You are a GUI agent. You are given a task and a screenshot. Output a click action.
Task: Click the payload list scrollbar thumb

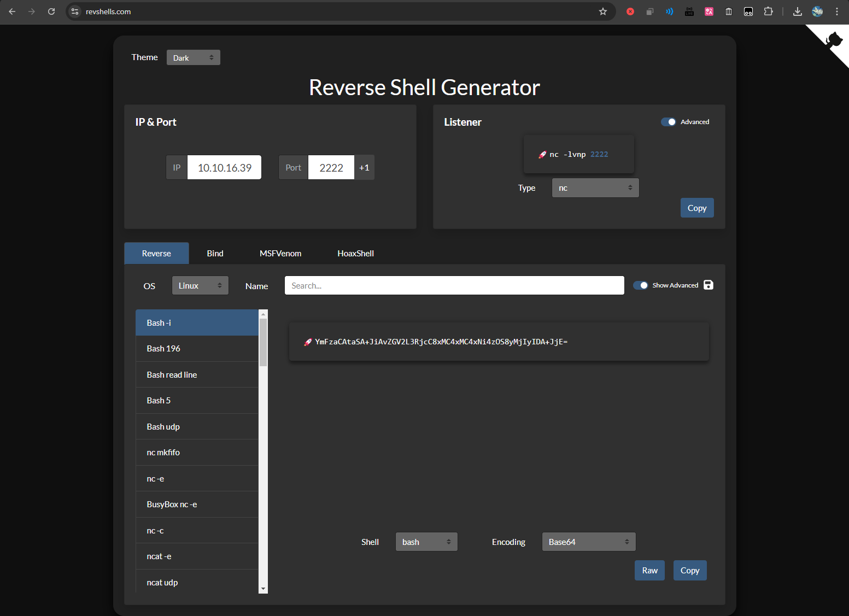click(264, 343)
